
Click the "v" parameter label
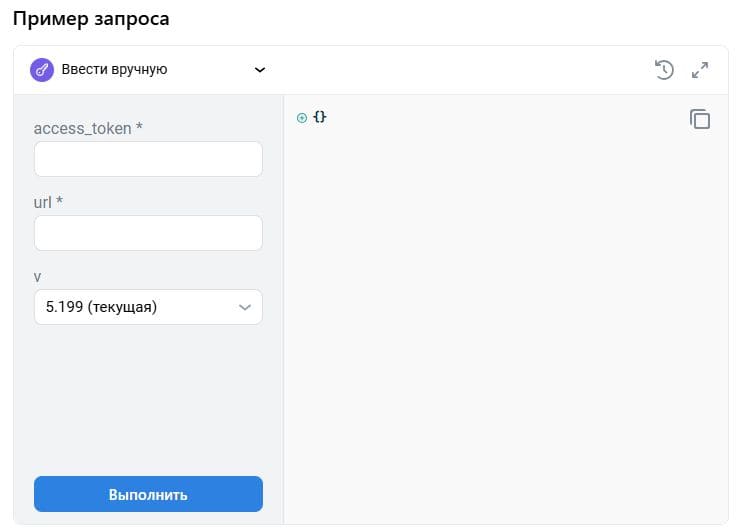click(38, 276)
